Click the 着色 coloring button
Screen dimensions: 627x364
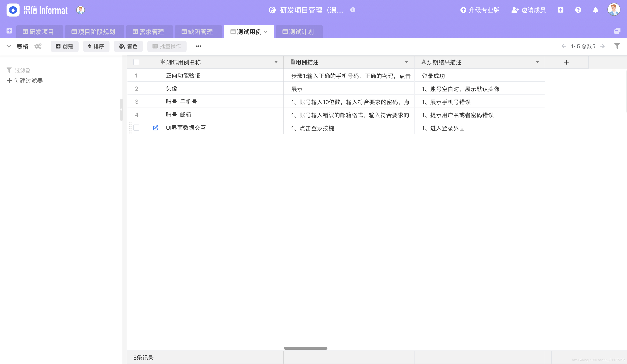click(128, 46)
